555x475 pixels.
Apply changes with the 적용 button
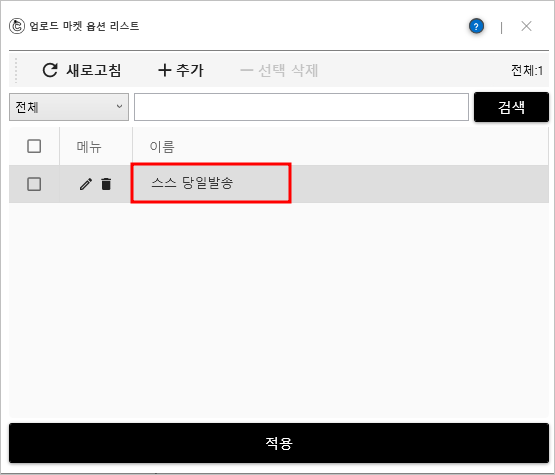click(279, 443)
